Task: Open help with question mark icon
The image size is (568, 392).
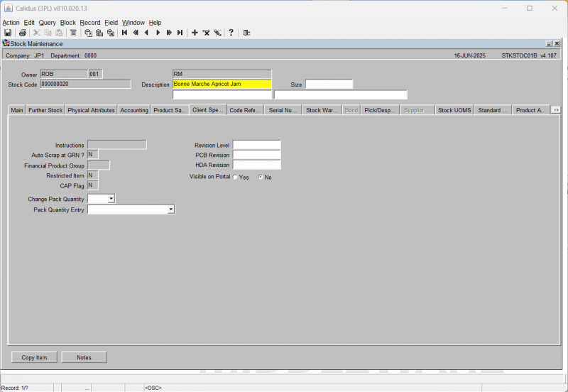Action: (x=231, y=33)
